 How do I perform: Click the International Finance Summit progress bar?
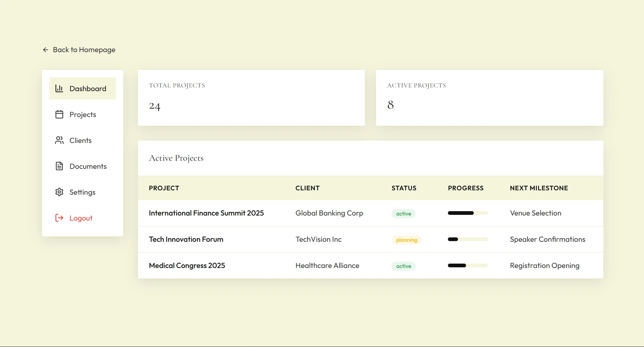467,213
